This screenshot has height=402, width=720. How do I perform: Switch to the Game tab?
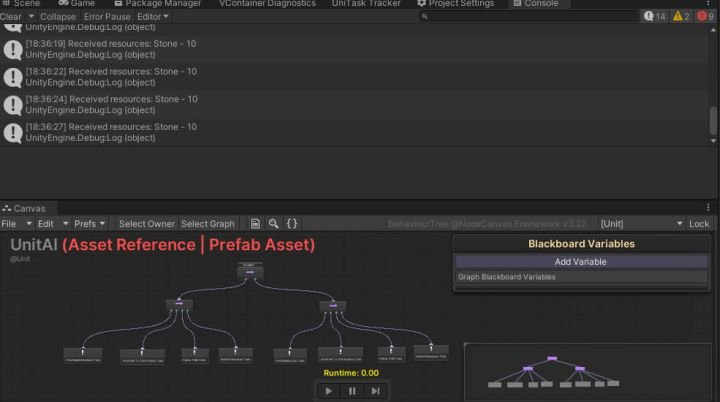click(x=77, y=4)
